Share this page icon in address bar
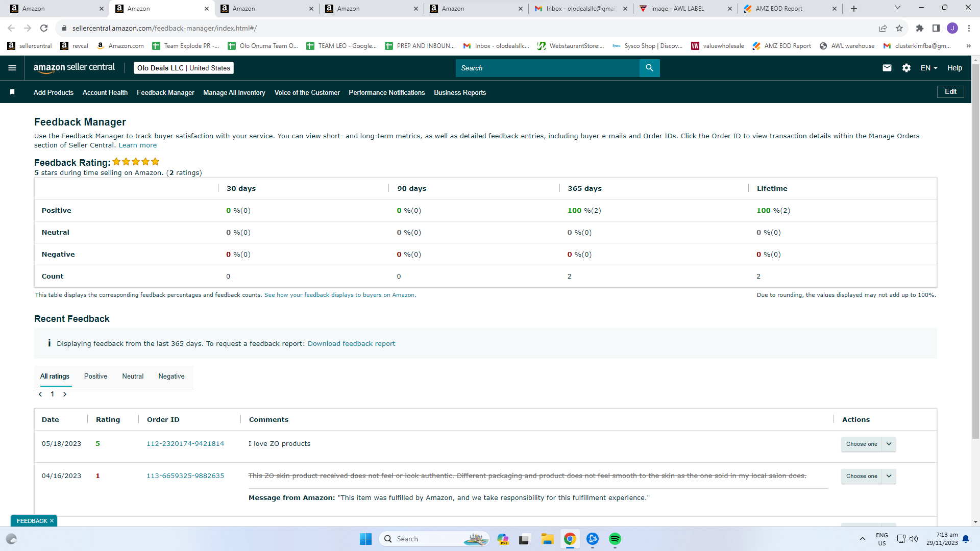This screenshot has width=980, height=551. coord(883,28)
